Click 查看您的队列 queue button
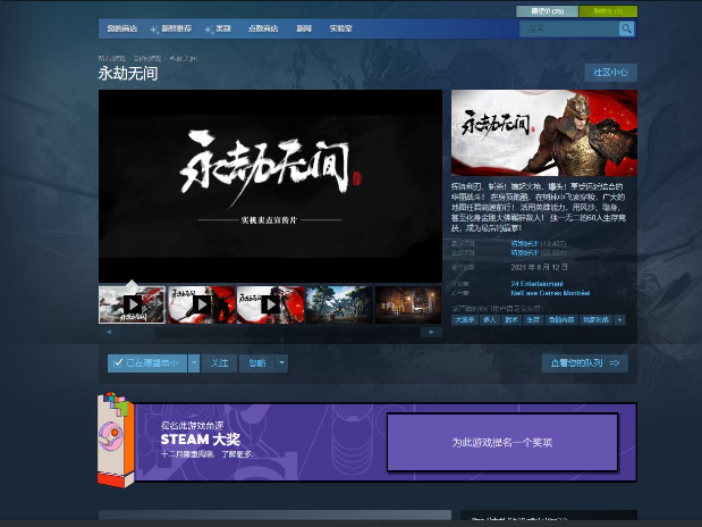Screen dimensions: 702x527 (585, 363)
